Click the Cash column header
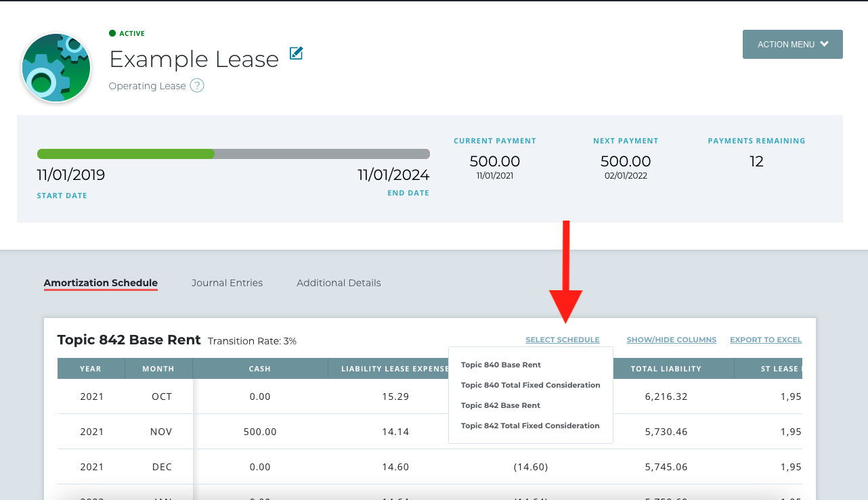Viewport: 868px width, 500px height. (x=260, y=369)
